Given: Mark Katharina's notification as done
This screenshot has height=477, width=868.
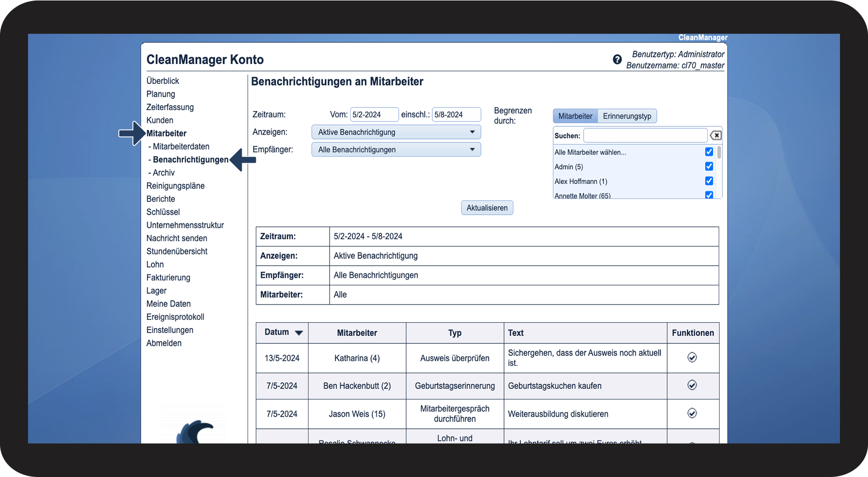Looking at the screenshot, I should [x=692, y=358].
